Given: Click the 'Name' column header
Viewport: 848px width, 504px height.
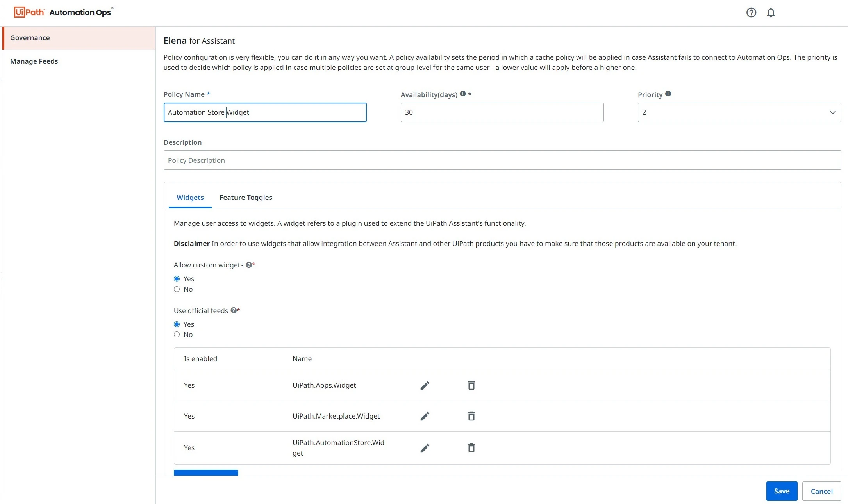Looking at the screenshot, I should 302,359.
